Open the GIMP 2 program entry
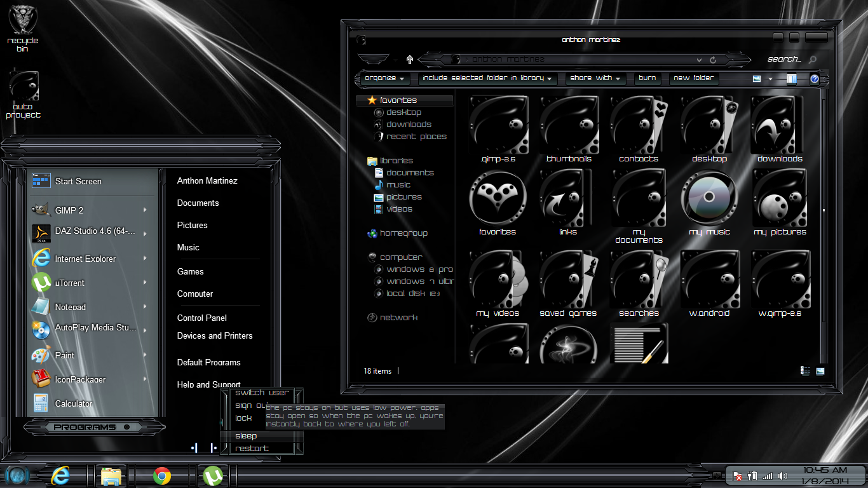This screenshot has width=868, height=488. coord(69,210)
